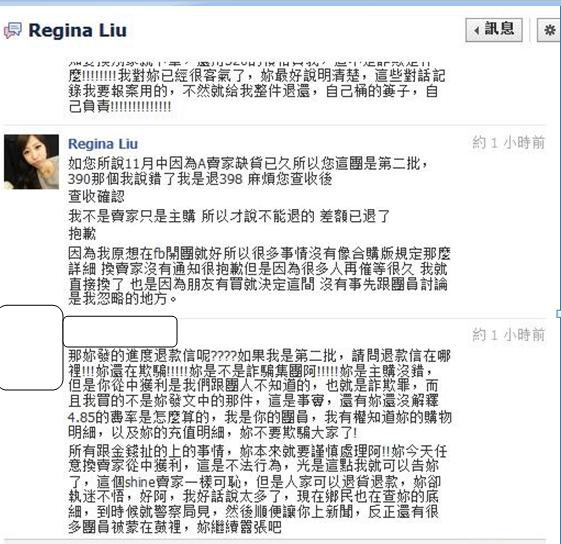The width and height of the screenshot is (561, 544).
Task: Click the 約 1 小時前 timestamp on Regina's message
Action: (x=508, y=142)
